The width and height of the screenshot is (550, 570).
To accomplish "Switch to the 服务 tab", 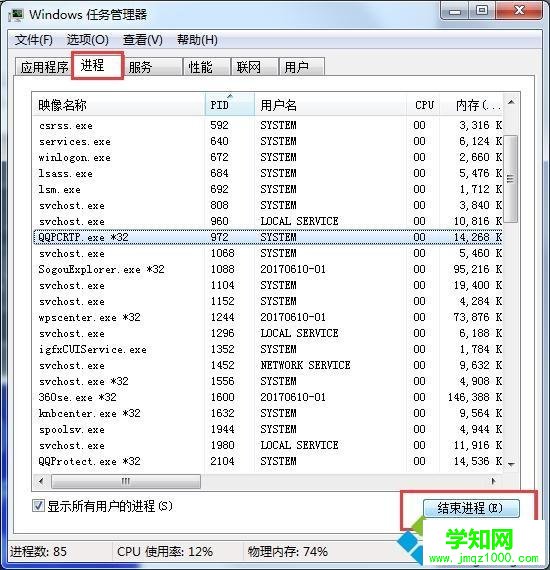I will click(x=152, y=67).
